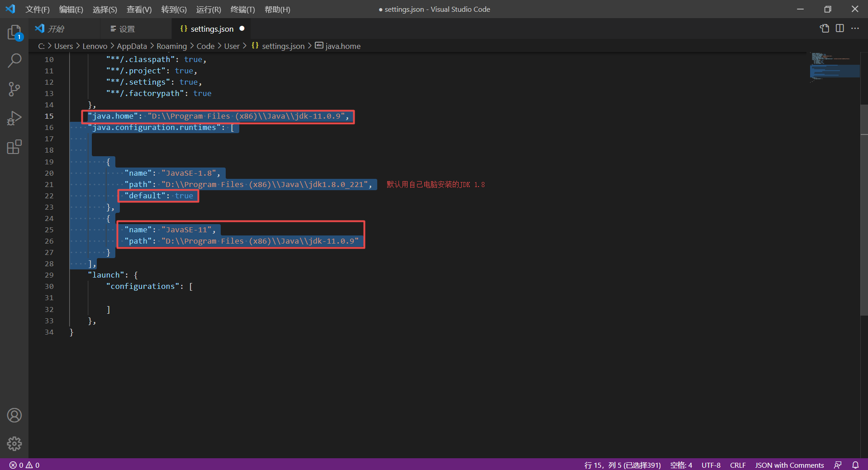This screenshot has height=470, width=868.
Task: Click the feedback icon in status bar
Action: coord(838,465)
